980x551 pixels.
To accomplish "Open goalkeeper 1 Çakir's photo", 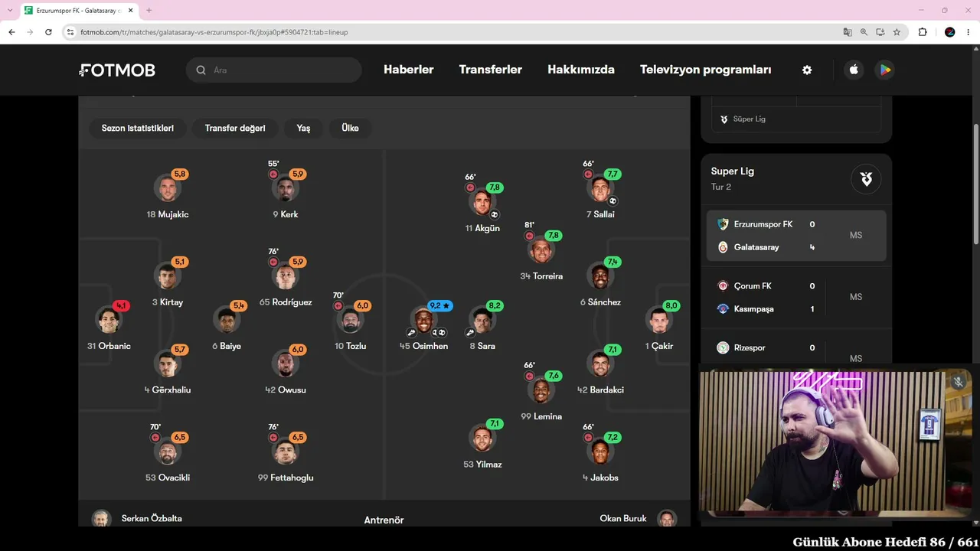I will point(658,320).
